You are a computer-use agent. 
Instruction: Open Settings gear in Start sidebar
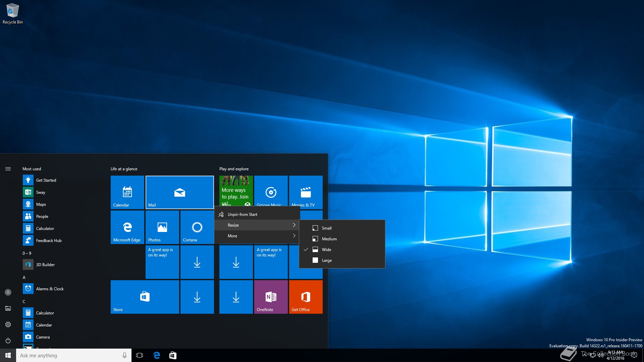8,324
